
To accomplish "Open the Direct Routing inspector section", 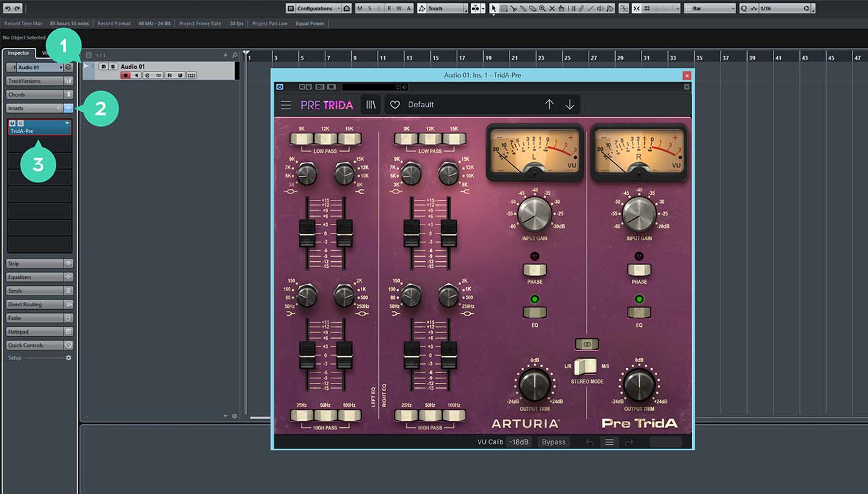I will (39, 305).
